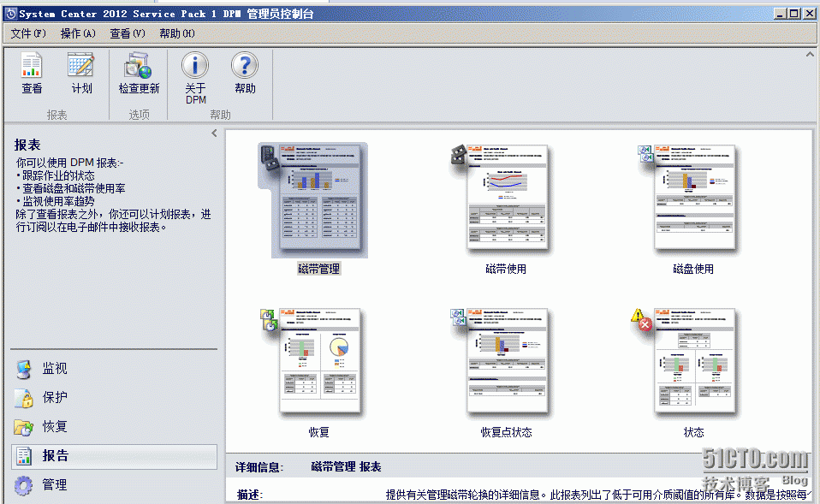
Task: Click the recovery point icon on 恢复点状态
Action: click(x=458, y=317)
